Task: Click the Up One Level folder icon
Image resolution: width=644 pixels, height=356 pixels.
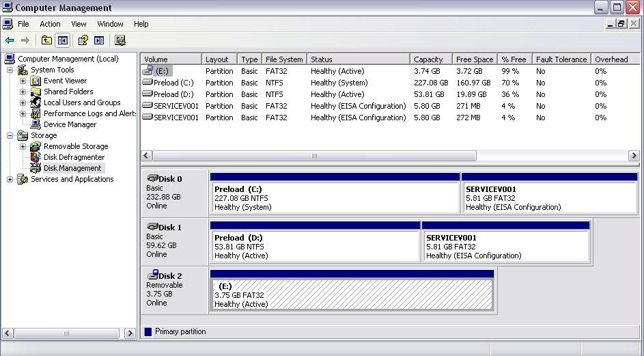Action: pos(46,41)
